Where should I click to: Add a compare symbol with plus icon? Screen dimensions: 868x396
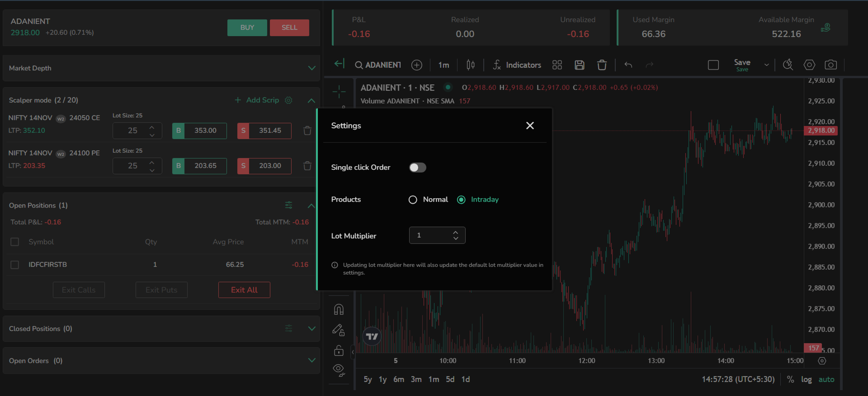(x=416, y=65)
